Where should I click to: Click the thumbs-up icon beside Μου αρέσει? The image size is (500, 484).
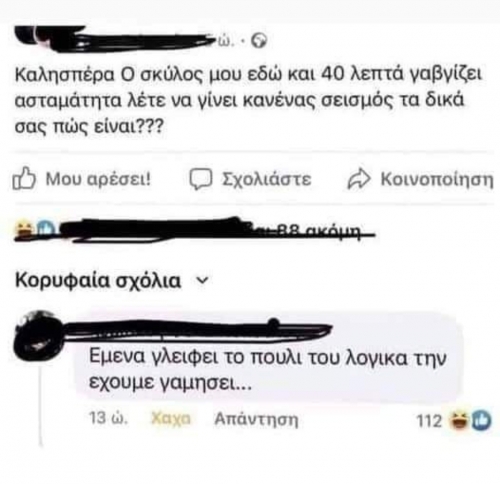pyautogui.click(x=24, y=179)
